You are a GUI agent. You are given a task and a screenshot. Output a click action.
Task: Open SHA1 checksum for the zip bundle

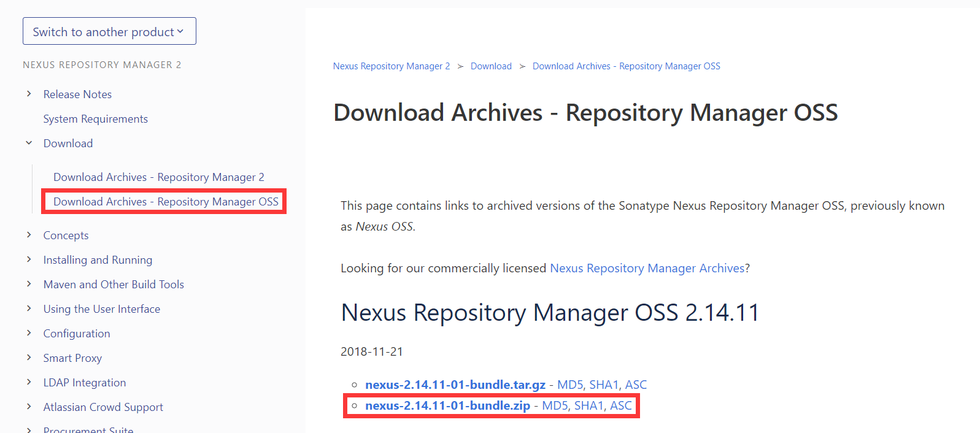click(x=588, y=406)
